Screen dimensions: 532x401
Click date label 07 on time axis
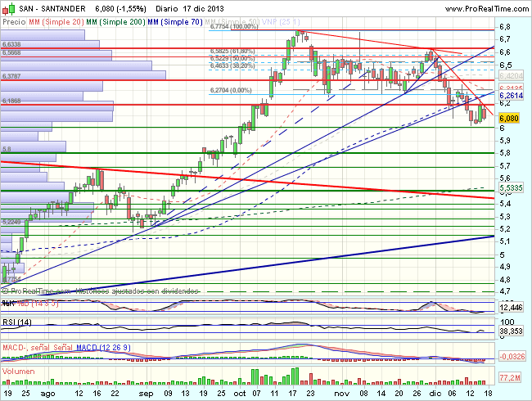point(256,394)
